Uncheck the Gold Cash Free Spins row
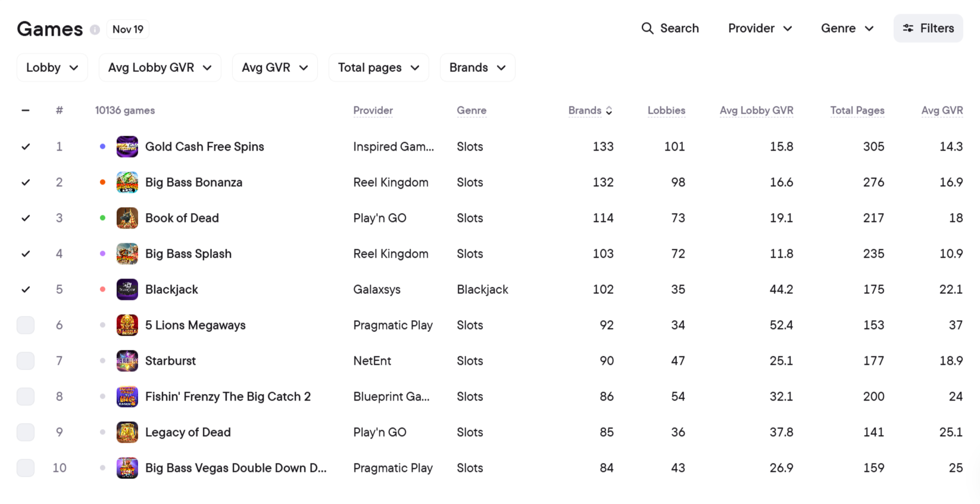Viewport: 980px width, 504px height. tap(26, 146)
